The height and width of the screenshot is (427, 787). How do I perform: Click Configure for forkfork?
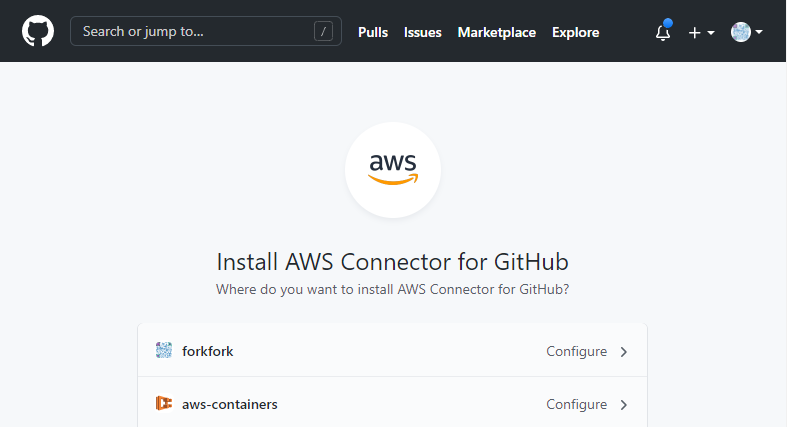[x=577, y=351]
